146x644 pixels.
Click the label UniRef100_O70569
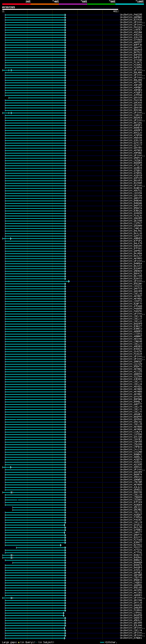tap(131, 40)
